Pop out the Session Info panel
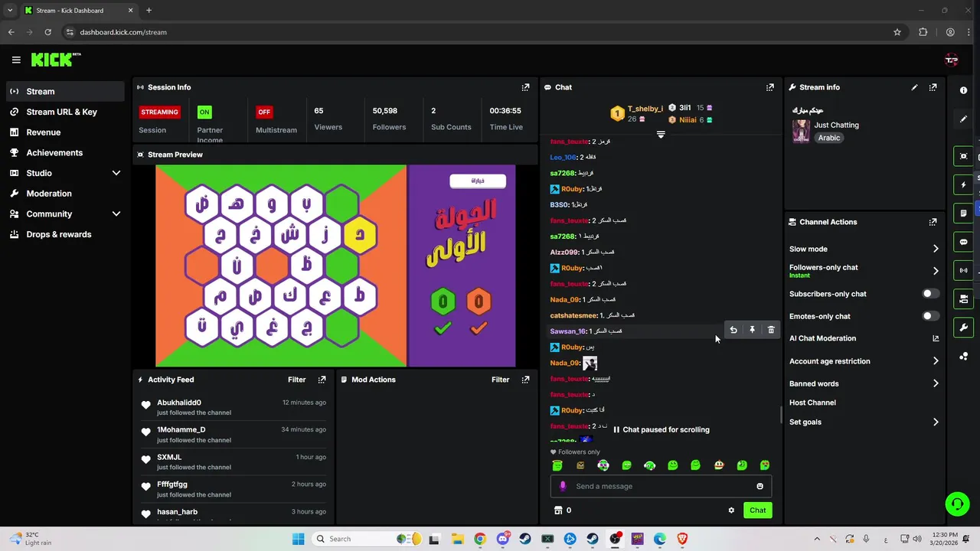The height and width of the screenshot is (551, 980). [x=525, y=87]
